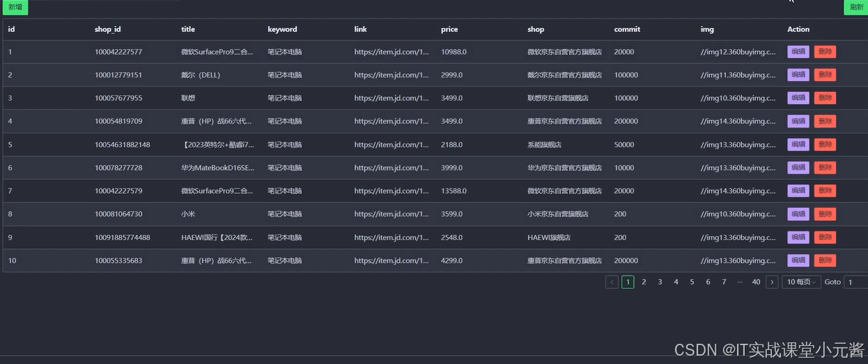Edit row with shop_id 100012779151
Screen dimensions: 868x364
click(798, 75)
